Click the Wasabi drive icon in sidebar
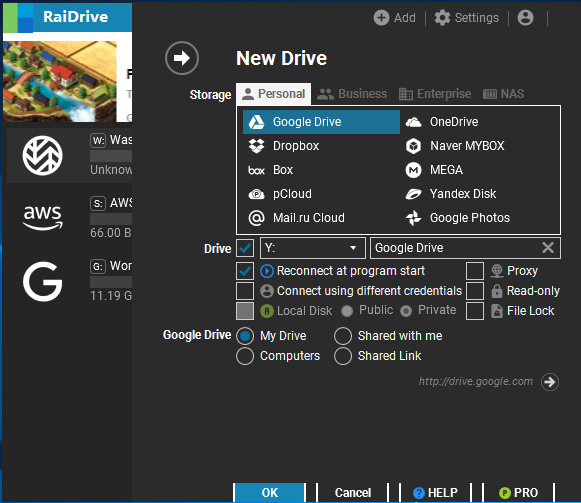Viewport: 581px width, 503px height. tap(43, 156)
